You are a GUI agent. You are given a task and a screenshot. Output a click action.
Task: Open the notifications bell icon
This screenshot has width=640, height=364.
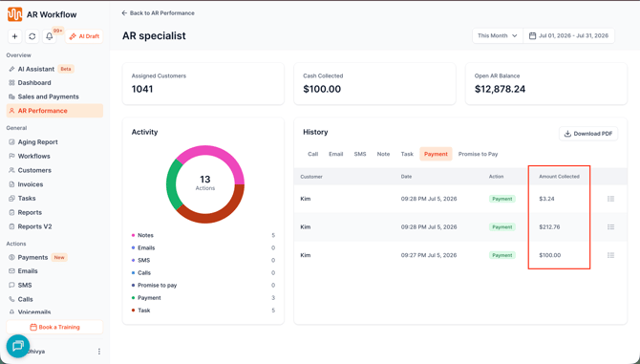50,36
